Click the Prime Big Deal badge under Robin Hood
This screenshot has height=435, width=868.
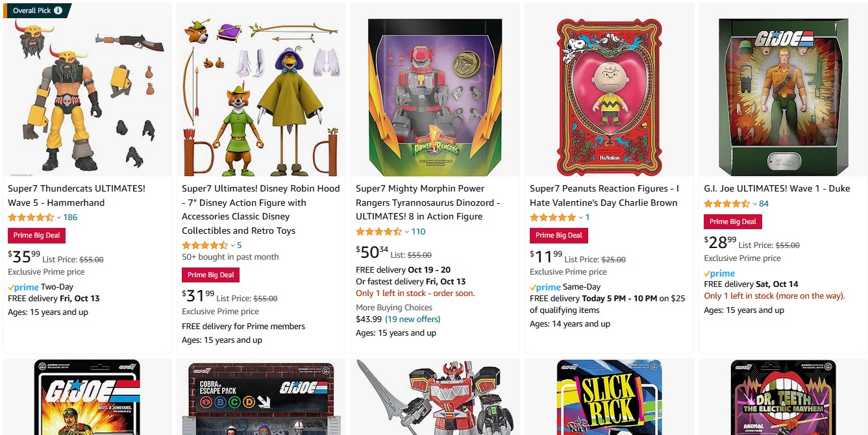[x=210, y=275]
